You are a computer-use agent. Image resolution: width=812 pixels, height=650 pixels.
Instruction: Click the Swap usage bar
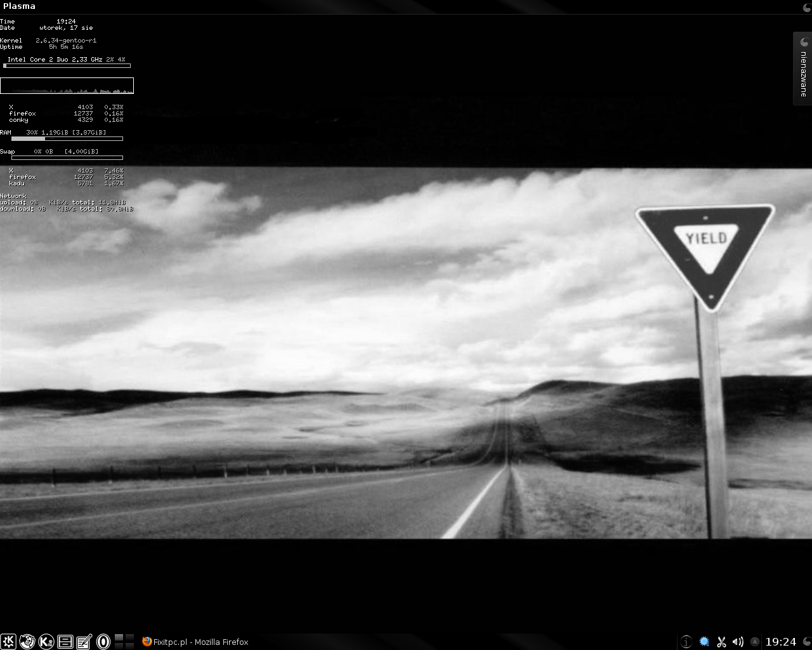pos(67,157)
